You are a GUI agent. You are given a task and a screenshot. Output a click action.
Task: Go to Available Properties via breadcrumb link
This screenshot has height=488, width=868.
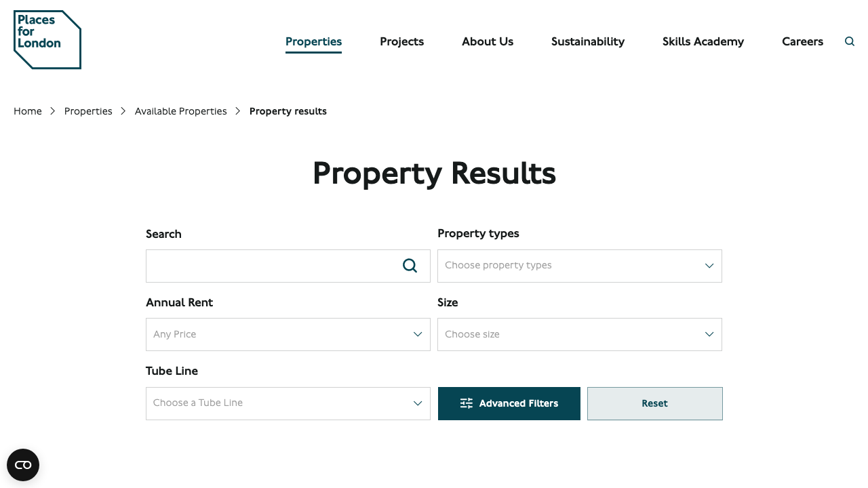click(x=180, y=110)
